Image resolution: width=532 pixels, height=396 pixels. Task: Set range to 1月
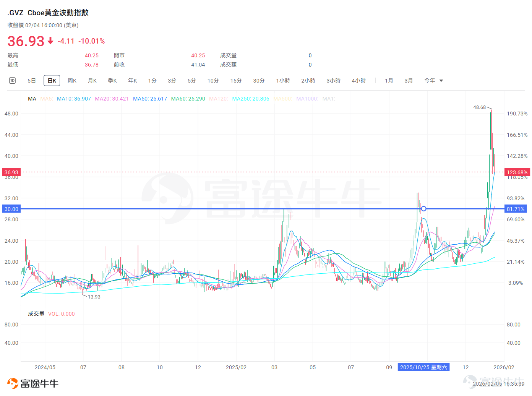point(389,81)
